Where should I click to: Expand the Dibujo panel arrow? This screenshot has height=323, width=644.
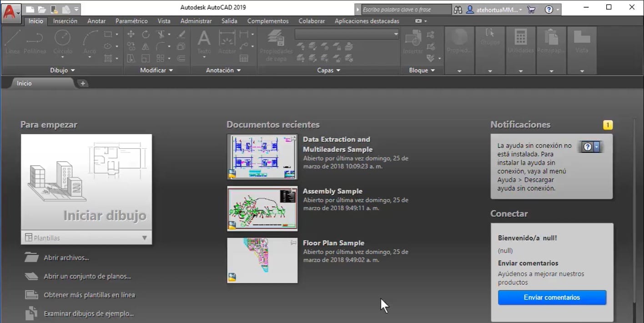click(73, 71)
